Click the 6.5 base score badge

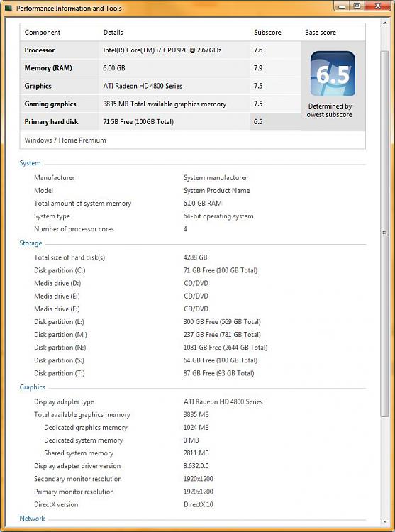[333, 73]
